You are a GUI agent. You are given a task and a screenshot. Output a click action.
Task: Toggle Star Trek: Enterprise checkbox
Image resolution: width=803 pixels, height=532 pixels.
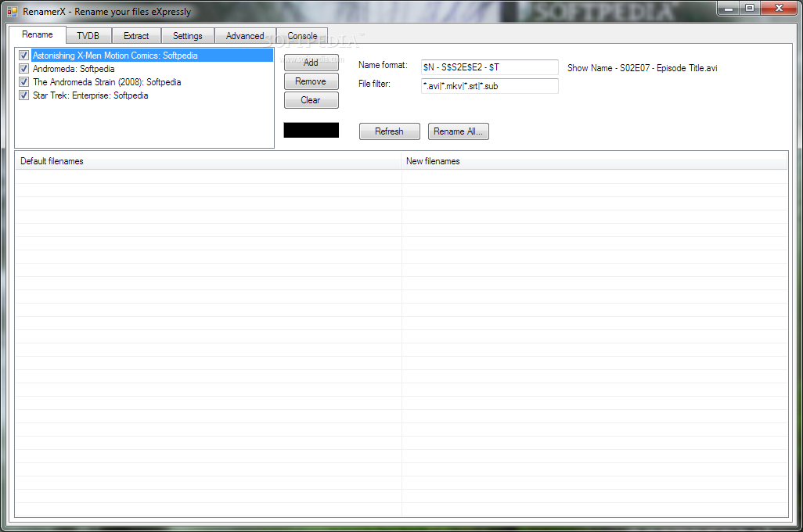point(23,95)
